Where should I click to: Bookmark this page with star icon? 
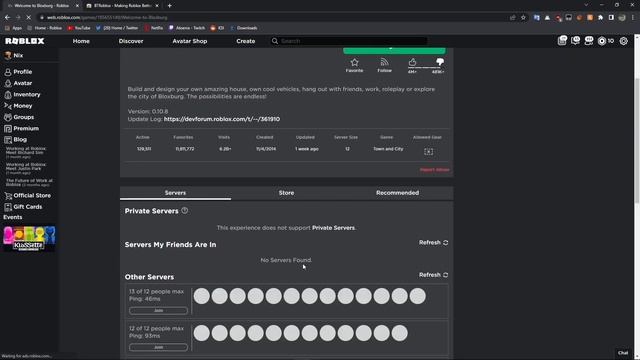[523, 18]
